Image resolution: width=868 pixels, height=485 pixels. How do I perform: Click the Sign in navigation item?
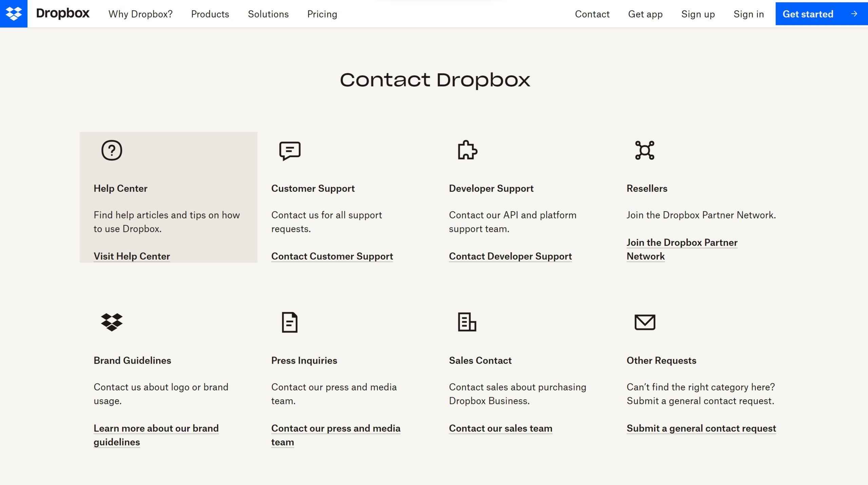[x=749, y=13]
